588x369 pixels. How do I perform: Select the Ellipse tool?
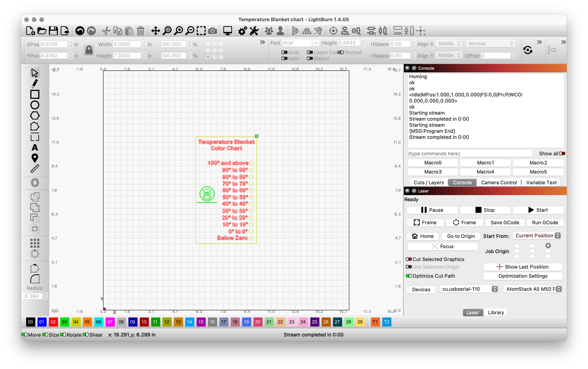35,105
